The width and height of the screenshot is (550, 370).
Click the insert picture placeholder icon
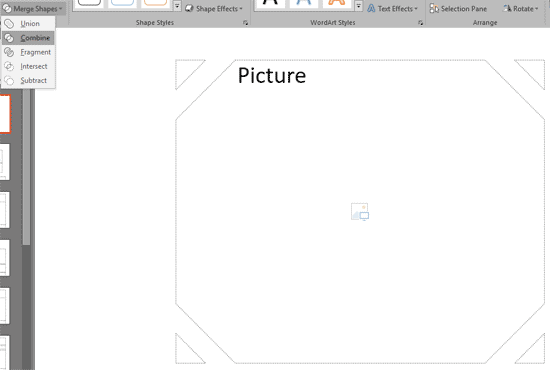click(360, 211)
